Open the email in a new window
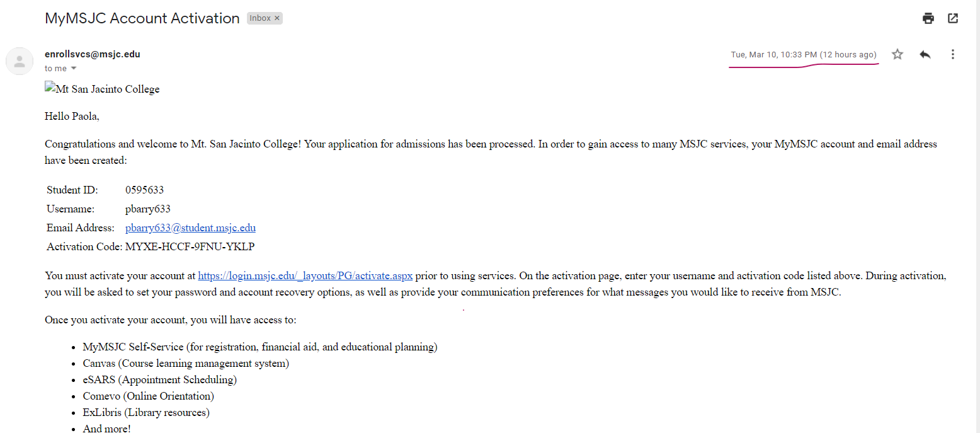The height and width of the screenshot is (433, 980). 953,18
